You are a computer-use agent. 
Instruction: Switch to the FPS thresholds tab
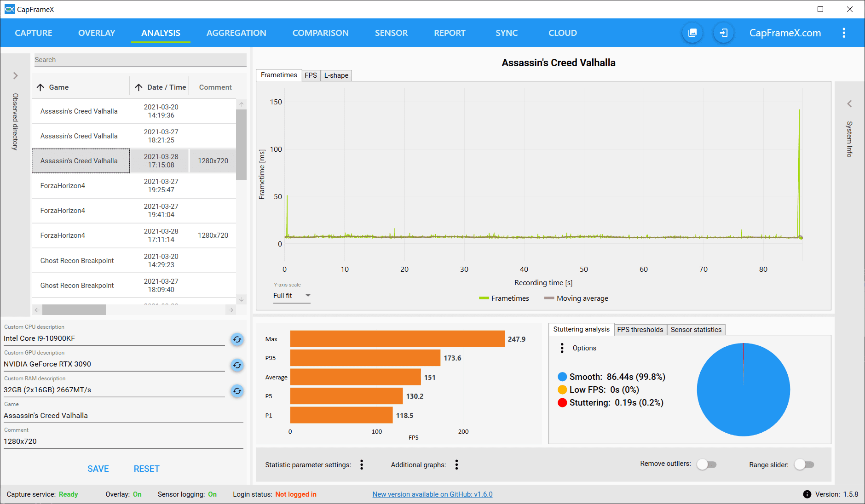(x=640, y=330)
